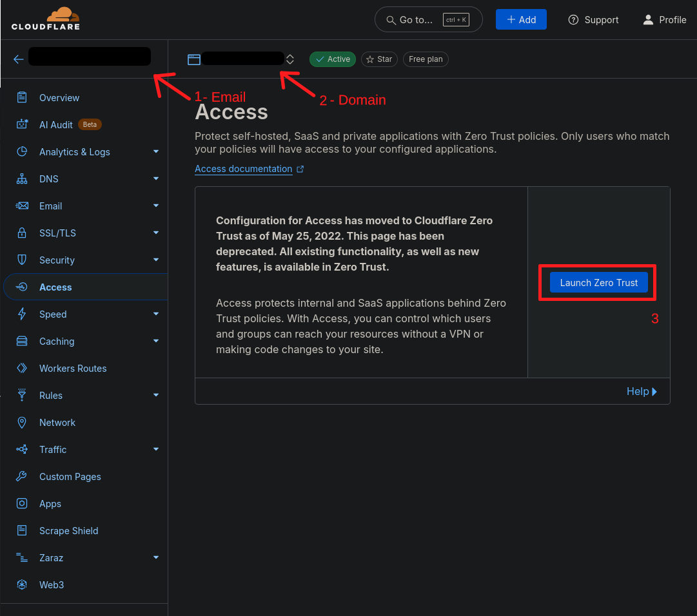Click the Beta badge next to AI Audit

90,124
